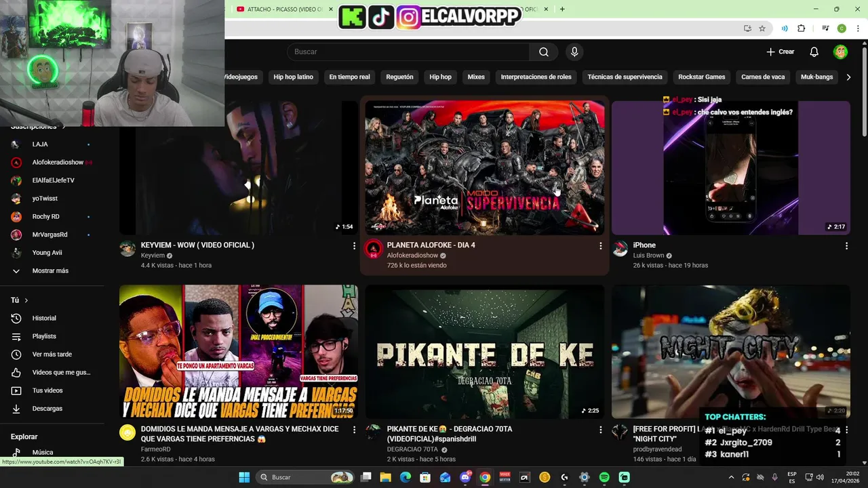Select the Técnicas de supervivencia chip
This screenshot has height=488, width=868.
point(625,77)
